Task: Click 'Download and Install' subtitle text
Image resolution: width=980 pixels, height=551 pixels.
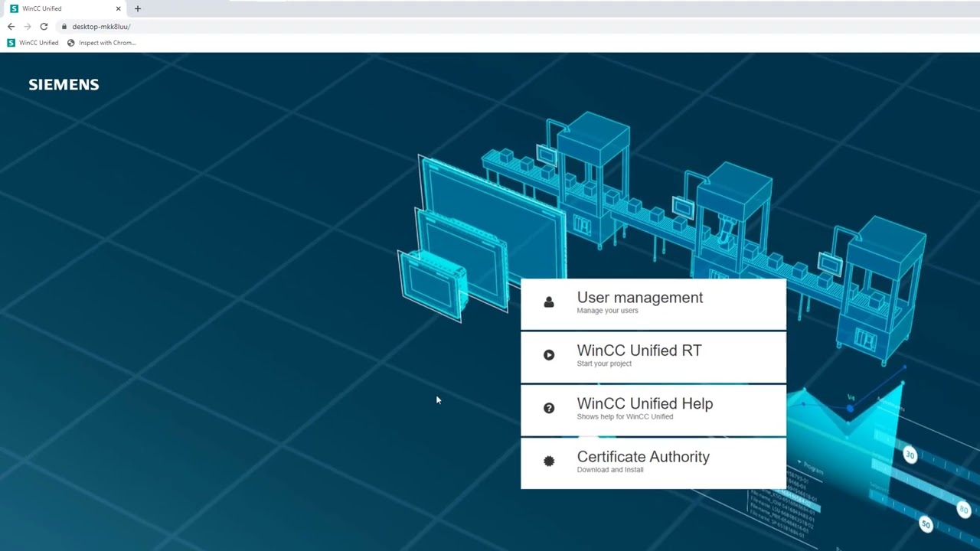Action: coord(610,469)
